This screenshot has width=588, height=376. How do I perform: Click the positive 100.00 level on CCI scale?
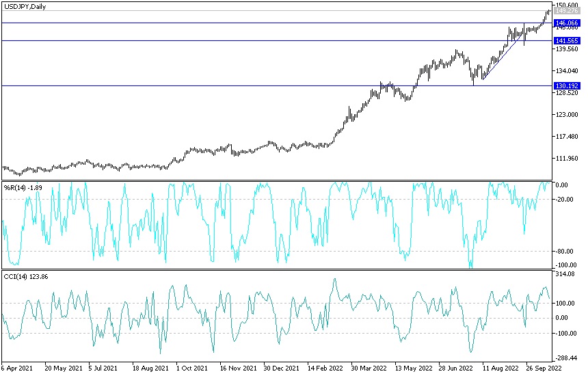click(x=565, y=304)
